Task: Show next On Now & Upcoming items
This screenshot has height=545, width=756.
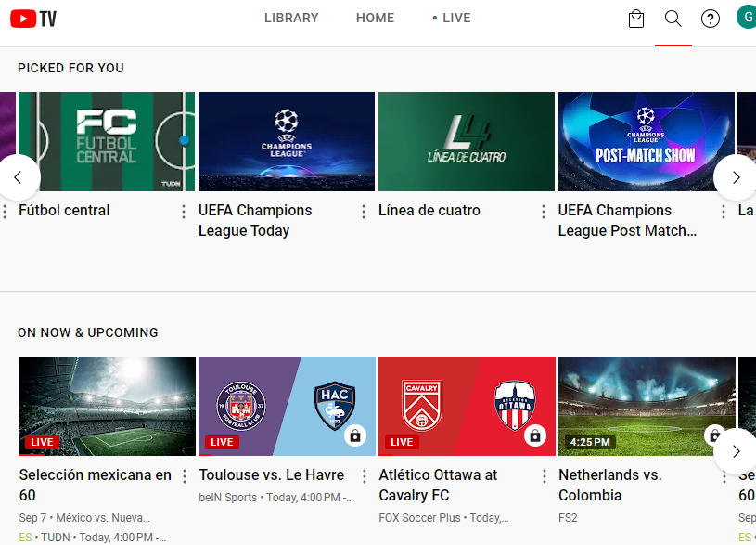Action: [736, 451]
